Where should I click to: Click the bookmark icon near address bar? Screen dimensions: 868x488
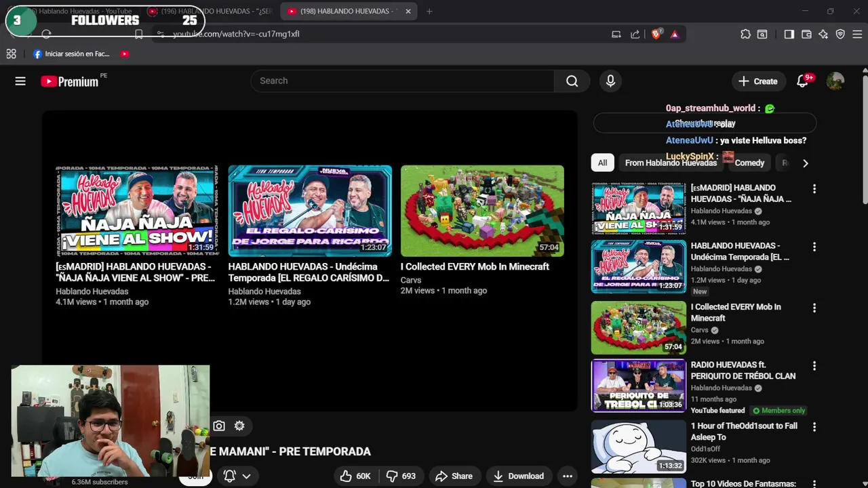coord(138,34)
